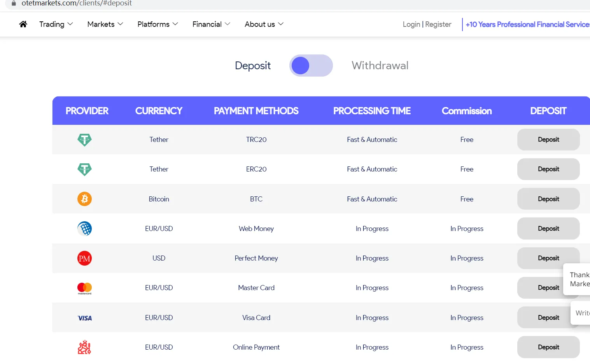Click the TRC20 payment method cell

(x=256, y=140)
